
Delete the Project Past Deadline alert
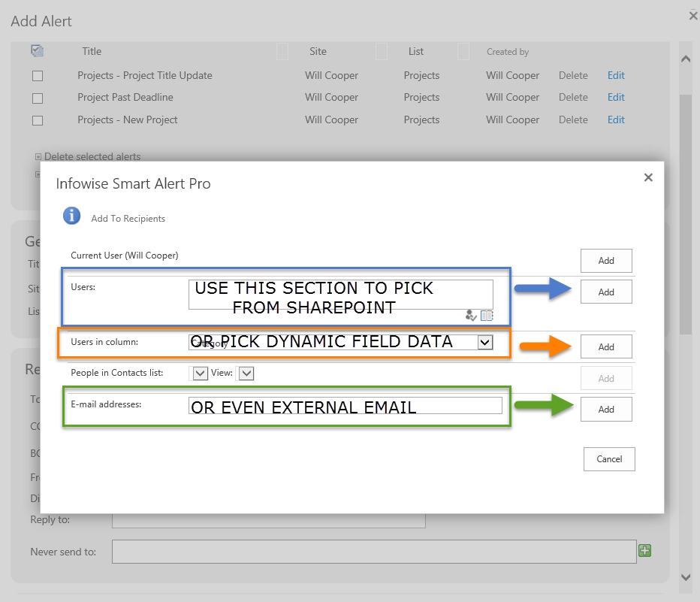coord(573,98)
